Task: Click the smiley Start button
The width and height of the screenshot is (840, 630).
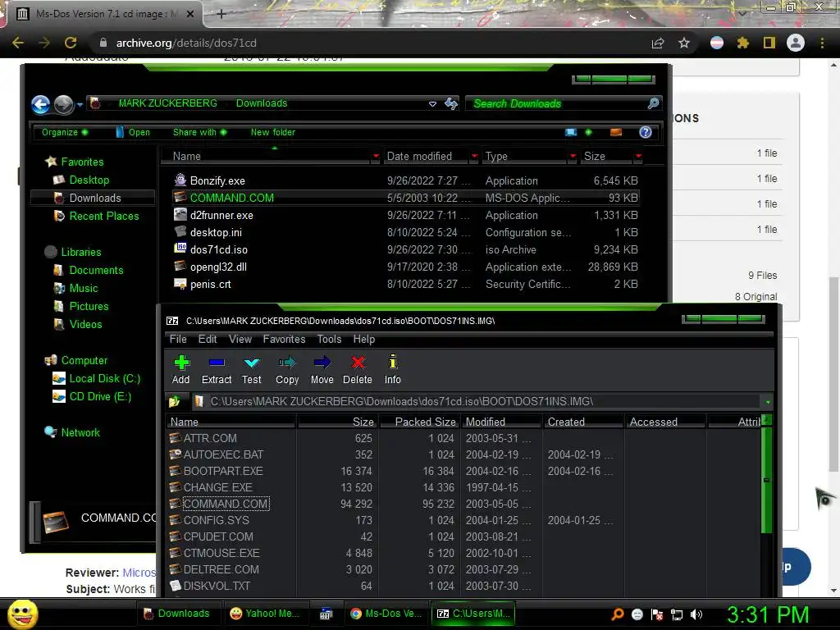Action: coord(23,614)
